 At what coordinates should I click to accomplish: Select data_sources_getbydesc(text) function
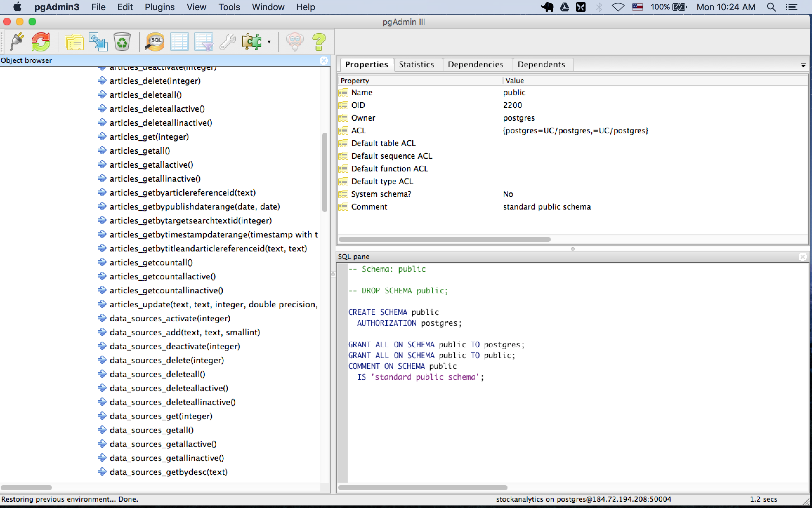point(168,472)
